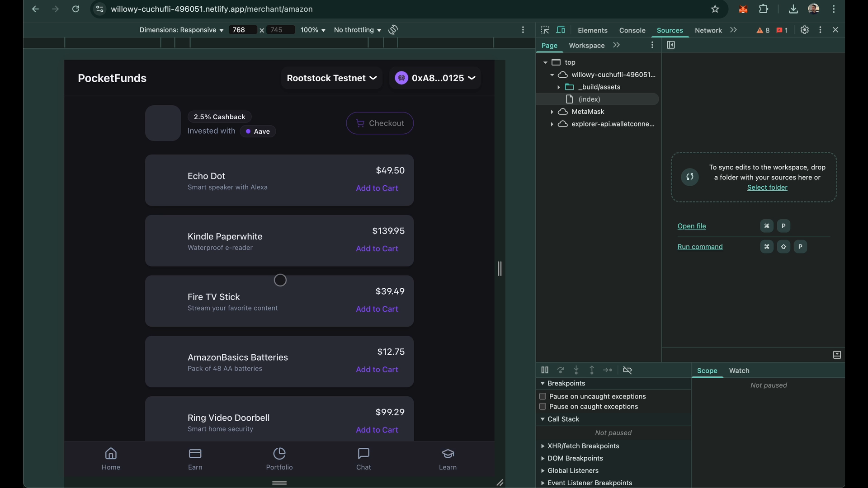Open Chat in bottom navigation
This screenshot has height=488, width=868.
point(363,459)
